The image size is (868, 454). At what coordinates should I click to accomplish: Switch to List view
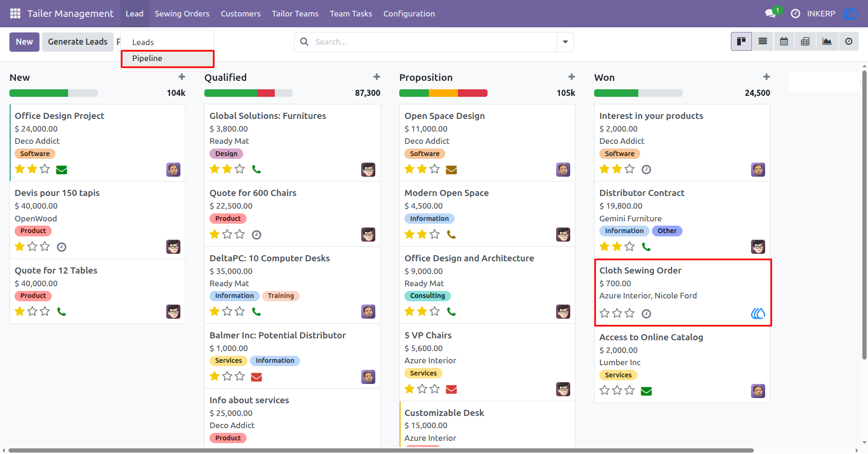[763, 41]
